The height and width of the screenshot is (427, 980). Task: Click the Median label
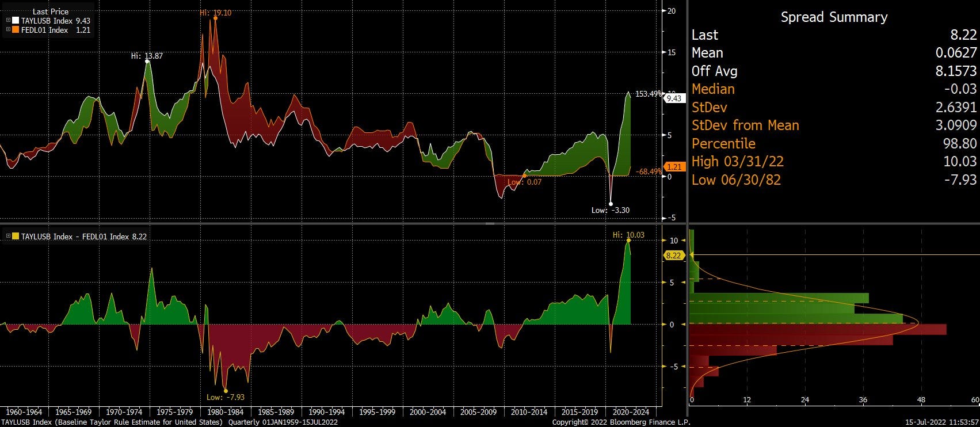[713, 89]
